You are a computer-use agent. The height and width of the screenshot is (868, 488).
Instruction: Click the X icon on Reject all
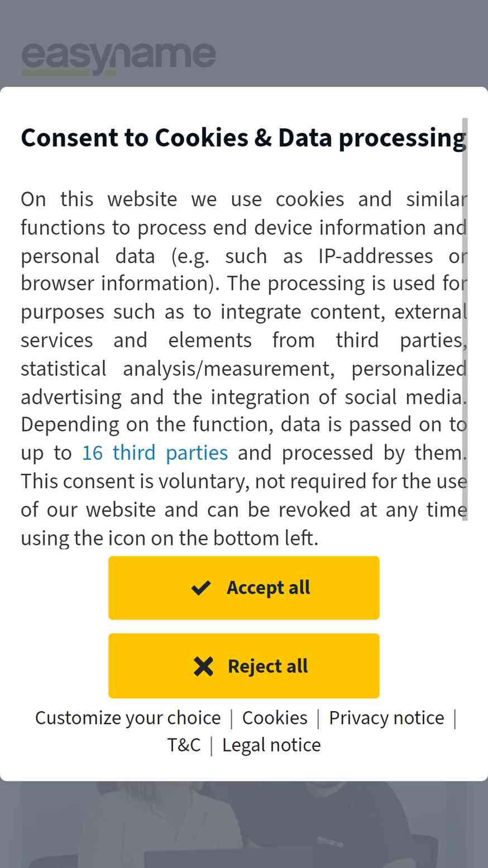pyautogui.click(x=203, y=666)
